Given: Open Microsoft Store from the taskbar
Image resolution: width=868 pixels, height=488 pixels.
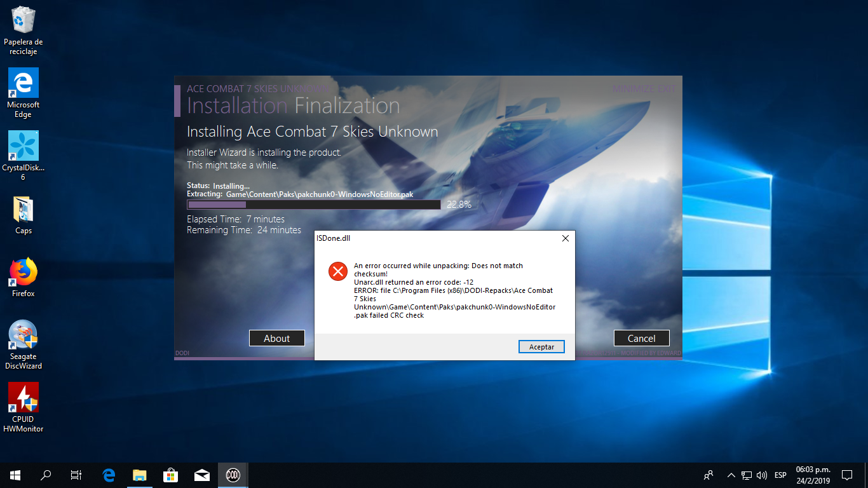Looking at the screenshot, I should [170, 475].
